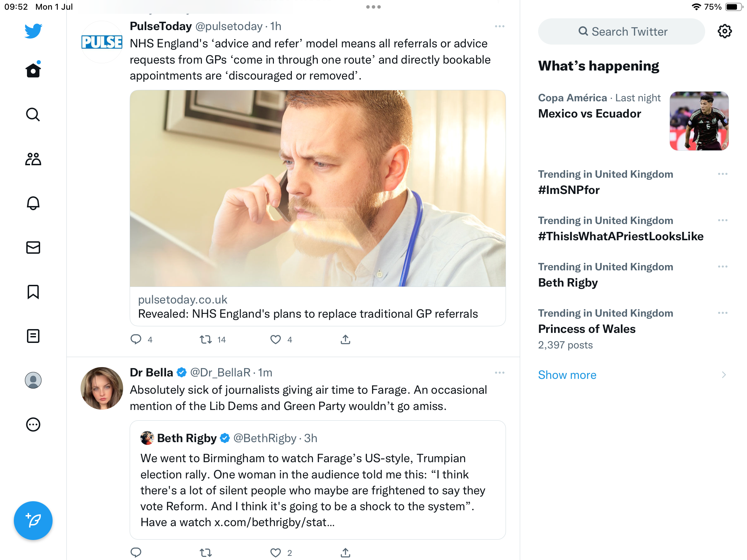This screenshot has height=560, width=747.
Task: Open the Twitter bird home logo
Action: tap(33, 31)
